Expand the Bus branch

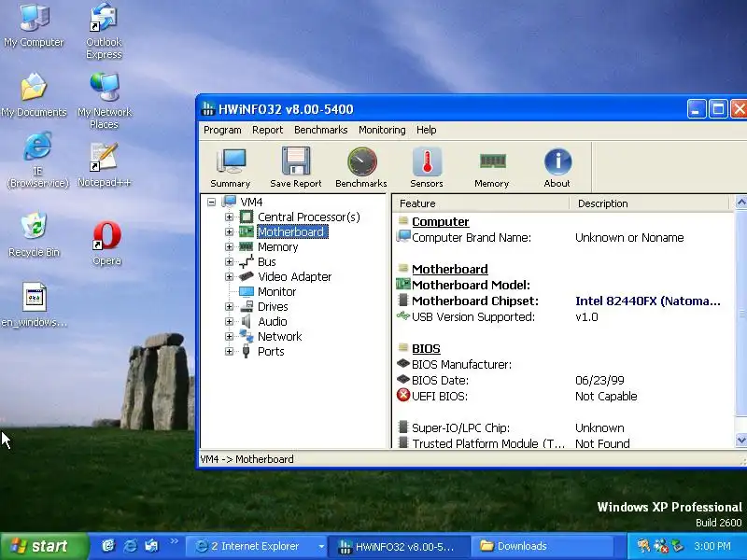click(229, 262)
